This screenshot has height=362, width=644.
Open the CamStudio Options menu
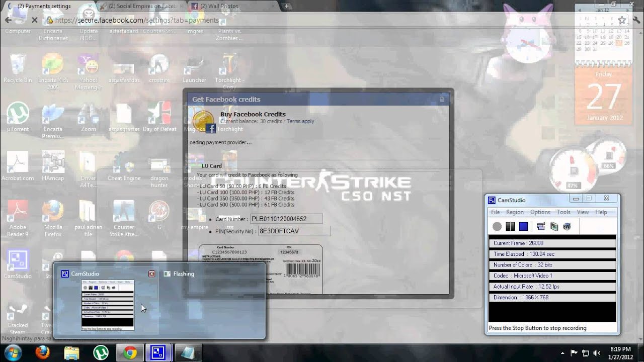[540, 212]
